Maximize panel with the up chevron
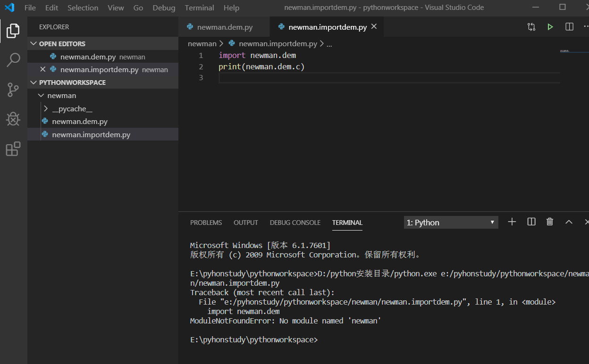The height and width of the screenshot is (364, 589). pos(569,222)
